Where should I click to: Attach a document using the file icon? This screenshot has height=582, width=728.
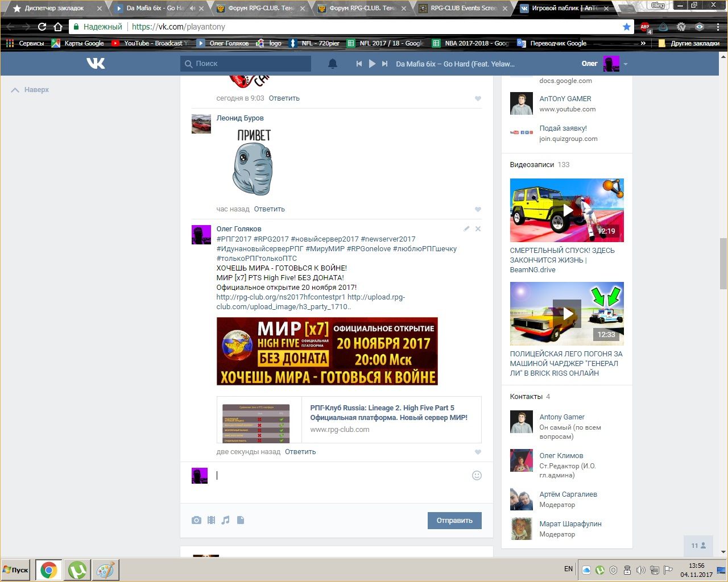click(241, 520)
